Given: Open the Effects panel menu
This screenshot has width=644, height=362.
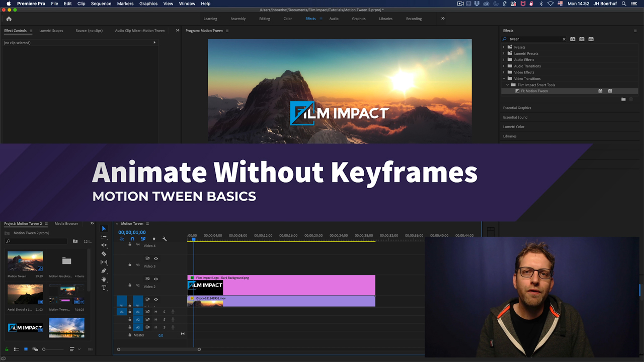Looking at the screenshot, I should click(635, 31).
